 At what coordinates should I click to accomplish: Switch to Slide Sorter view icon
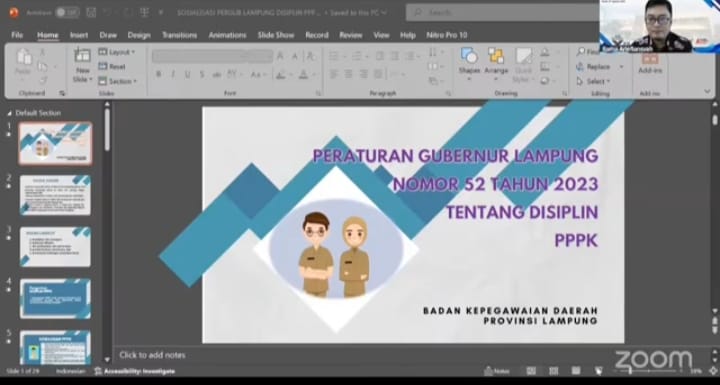tap(553, 371)
